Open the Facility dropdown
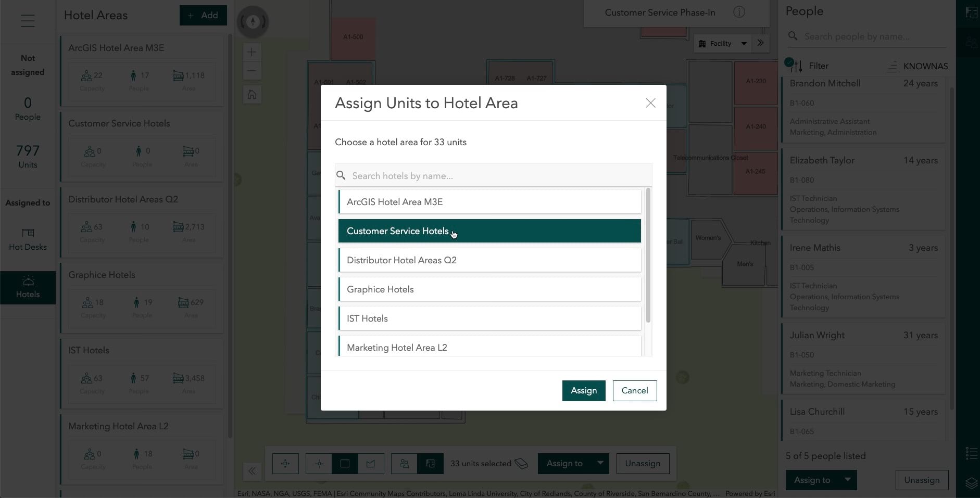 pos(723,43)
